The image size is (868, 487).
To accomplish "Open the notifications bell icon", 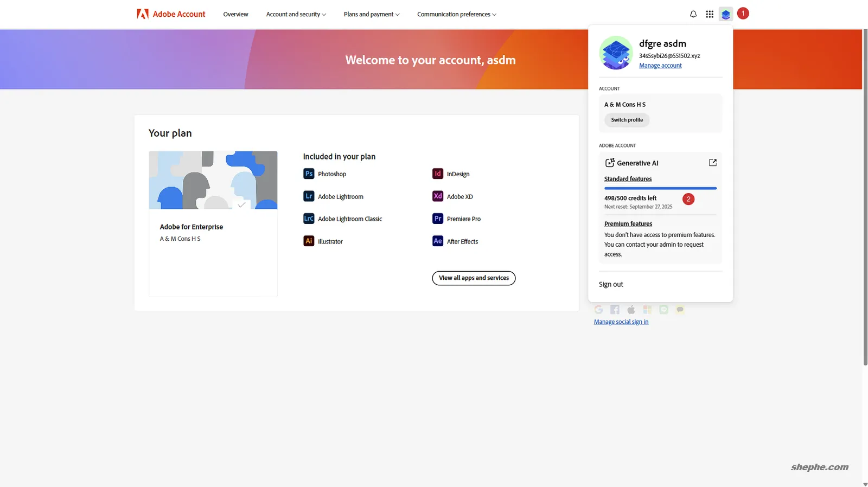I will click(x=693, y=14).
